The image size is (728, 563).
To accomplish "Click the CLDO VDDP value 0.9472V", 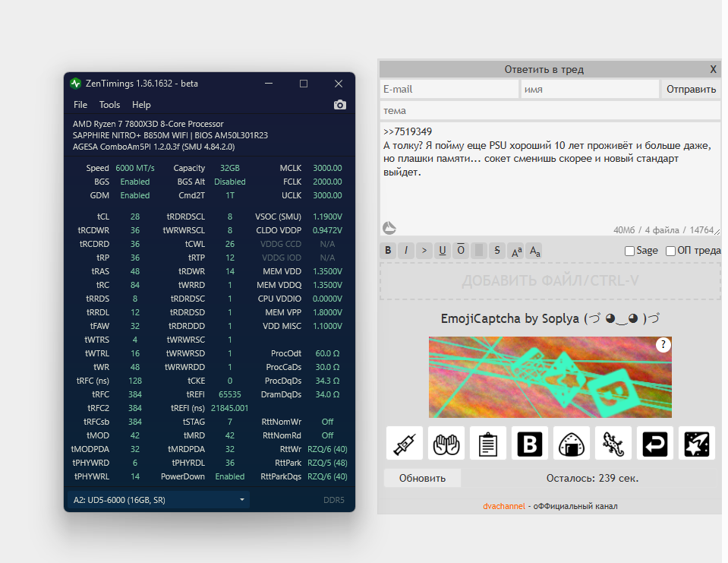I will (327, 230).
